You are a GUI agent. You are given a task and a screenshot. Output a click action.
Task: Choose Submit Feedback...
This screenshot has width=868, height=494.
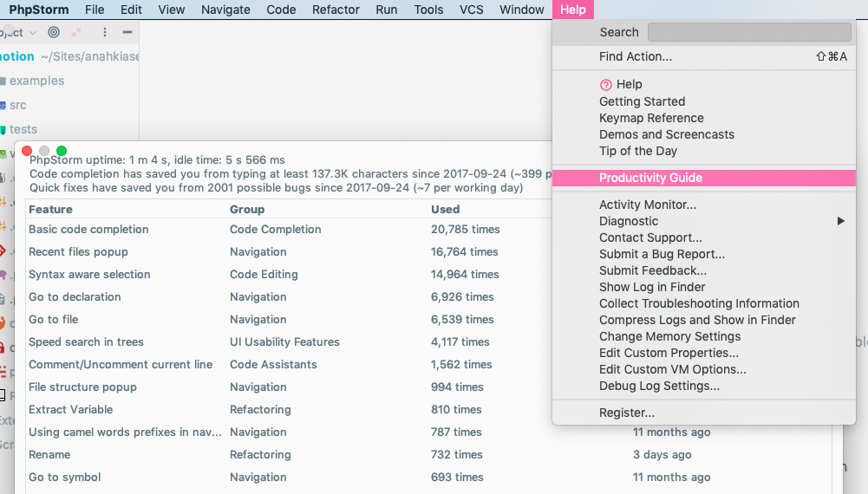(x=704, y=270)
